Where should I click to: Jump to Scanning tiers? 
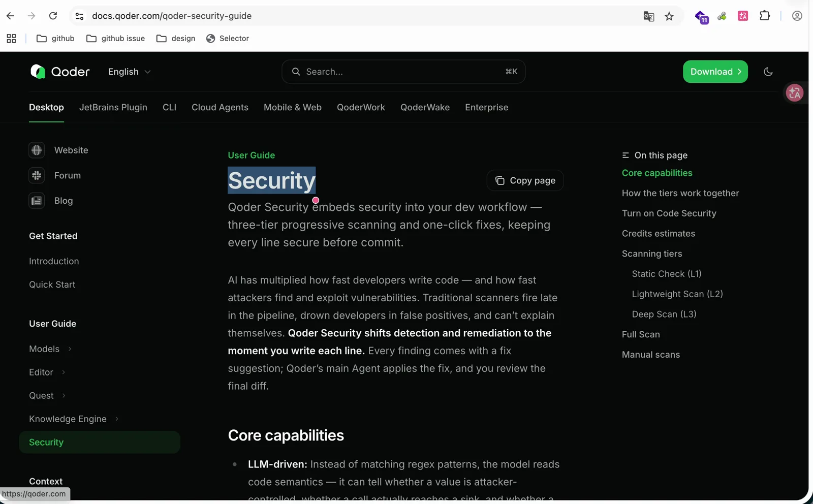pyautogui.click(x=652, y=254)
